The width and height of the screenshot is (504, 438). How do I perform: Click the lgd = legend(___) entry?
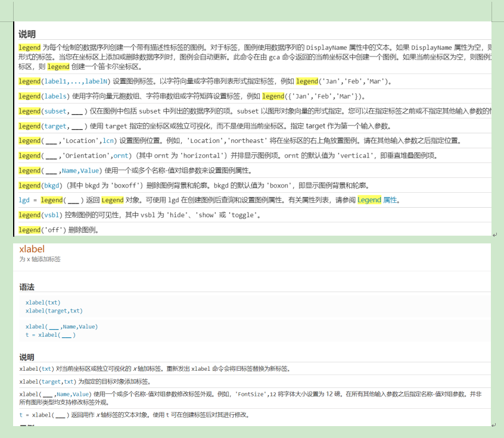(x=48, y=200)
